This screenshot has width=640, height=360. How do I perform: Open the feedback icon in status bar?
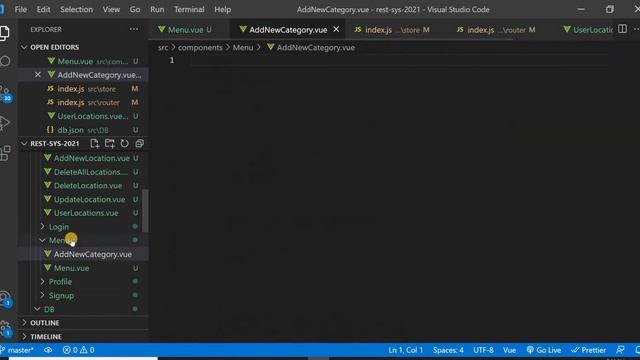coord(620,350)
